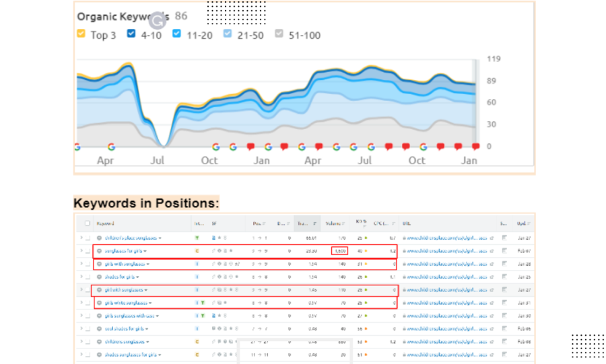Viewport: 606px width, 364px height.
Task: Tick checkbox for 'sunglasses for girls' row
Action: [x=88, y=251]
